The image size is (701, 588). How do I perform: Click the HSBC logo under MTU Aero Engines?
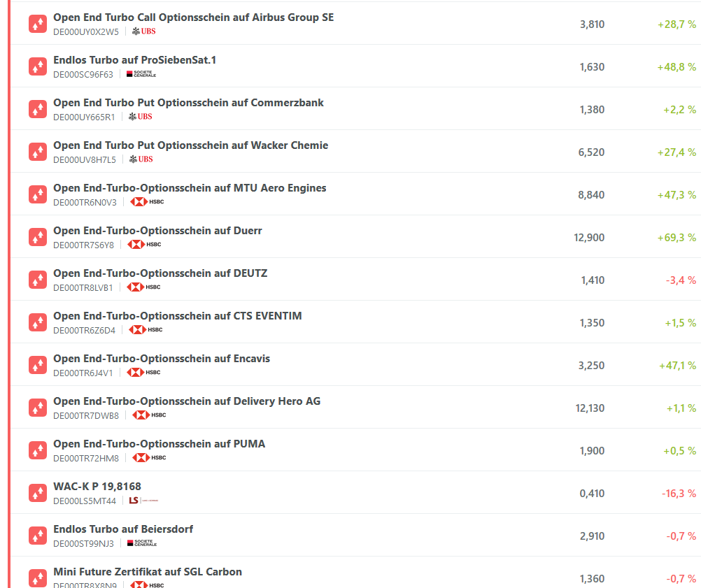pos(147,202)
